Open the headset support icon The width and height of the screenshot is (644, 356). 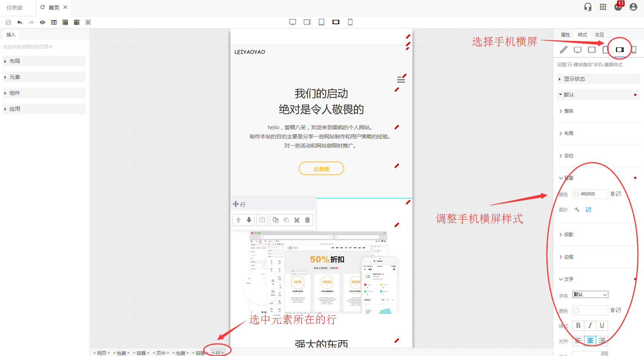click(588, 7)
